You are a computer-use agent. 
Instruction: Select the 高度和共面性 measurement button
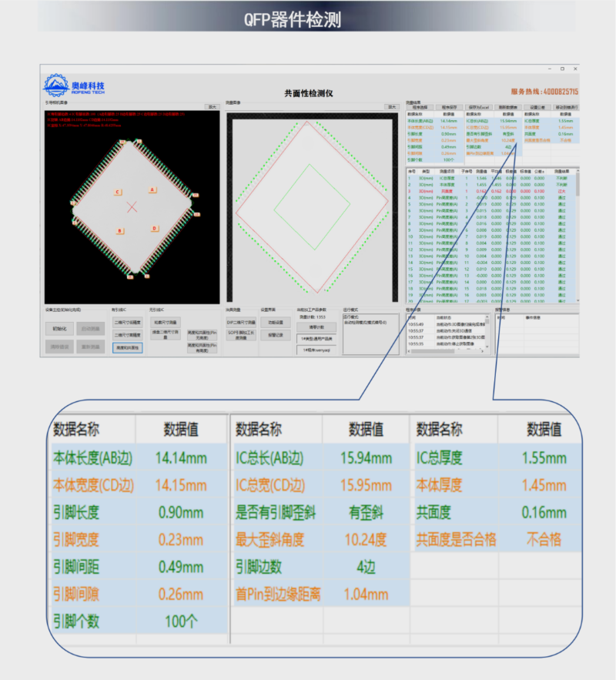pyautogui.click(x=128, y=348)
